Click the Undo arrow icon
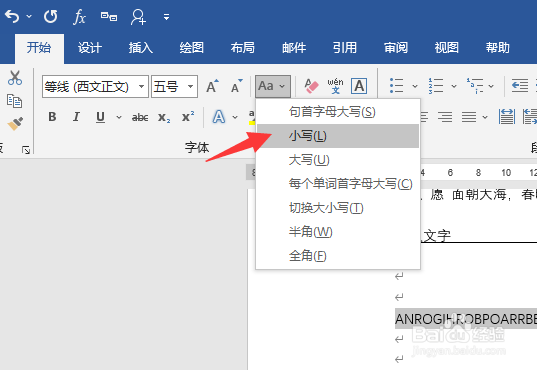This screenshot has height=370, width=537. click(12, 16)
